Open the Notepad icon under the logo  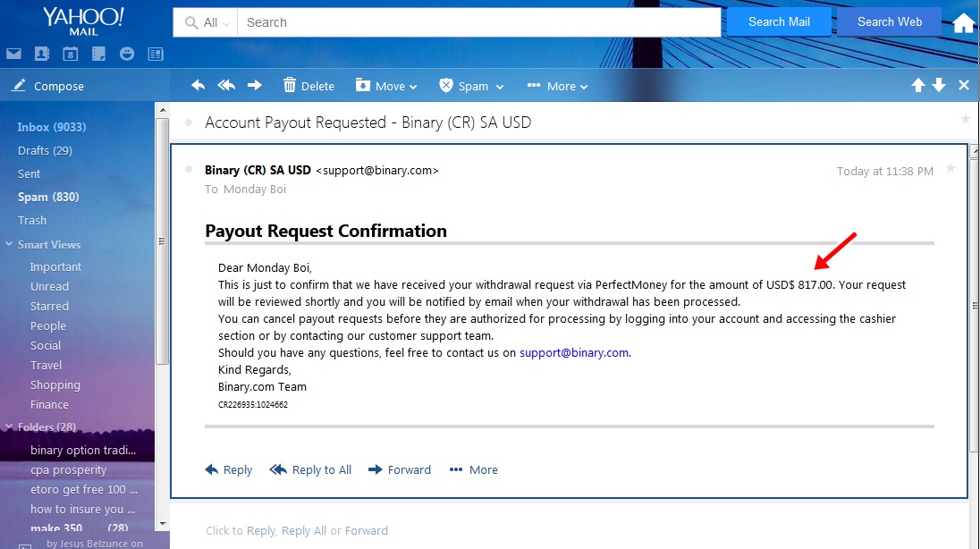click(x=98, y=54)
